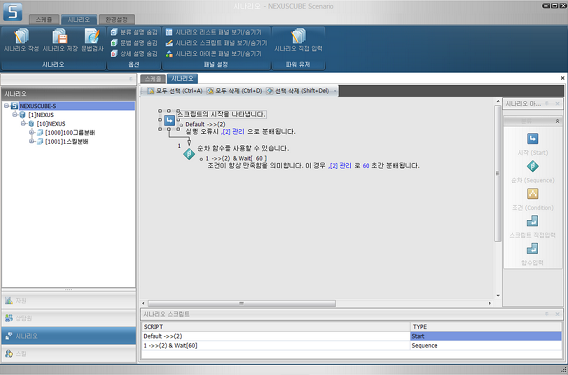This screenshot has width=568, height=375.
Task: Collapse the NEXUSCUBE-S tree root
Action: click(6, 106)
